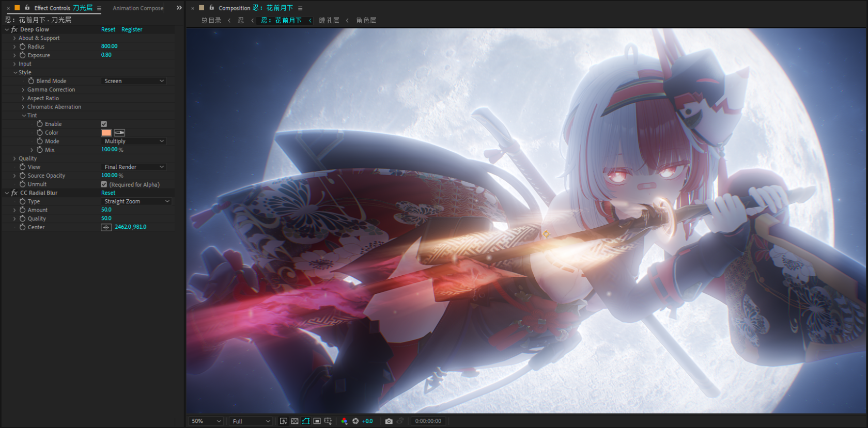Toggle Region of Interest icon
868x428 pixels.
click(x=317, y=421)
